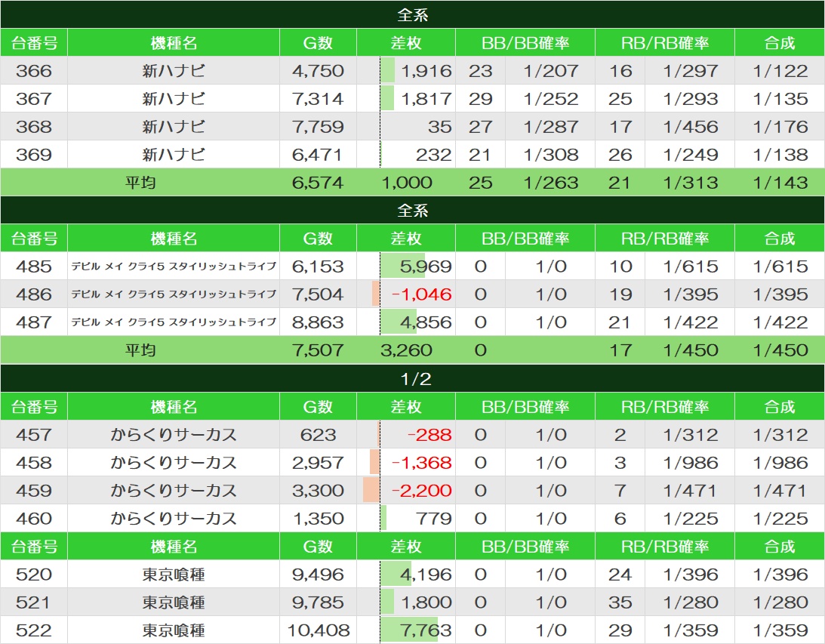Click 新ハナビ name in row 366
Viewport: 825px width, 644px height.
(174, 70)
